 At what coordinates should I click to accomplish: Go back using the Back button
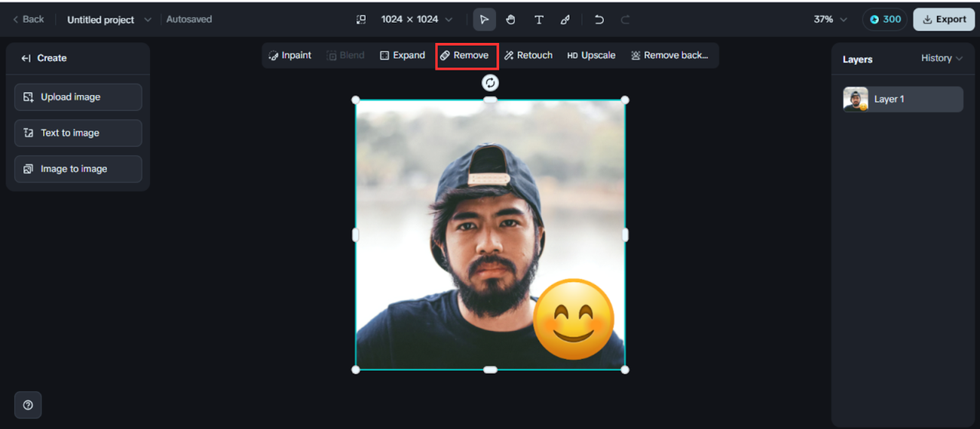click(x=28, y=19)
